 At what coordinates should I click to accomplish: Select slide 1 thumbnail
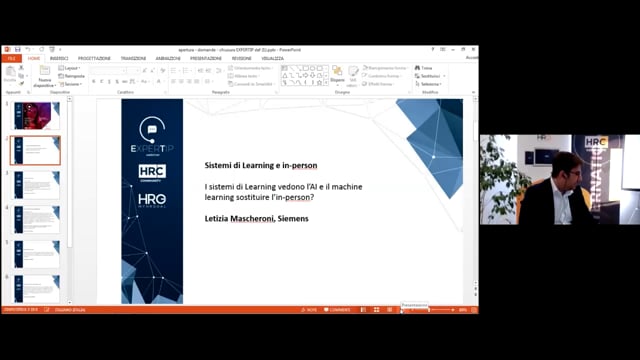[36, 116]
